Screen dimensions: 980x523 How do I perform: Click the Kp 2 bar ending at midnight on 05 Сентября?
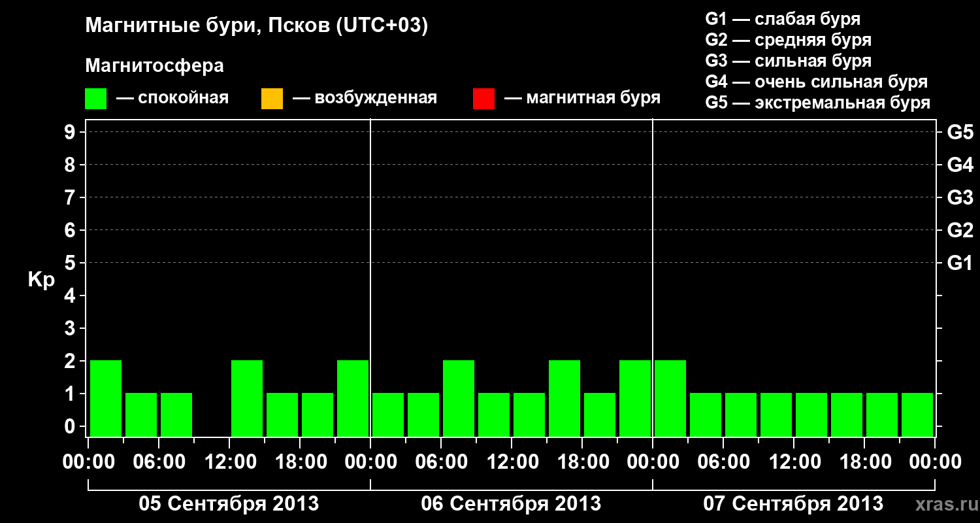pyautogui.click(x=353, y=398)
